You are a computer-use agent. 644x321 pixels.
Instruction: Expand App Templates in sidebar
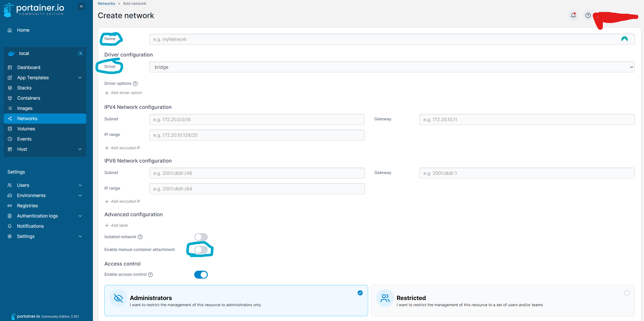pos(80,78)
